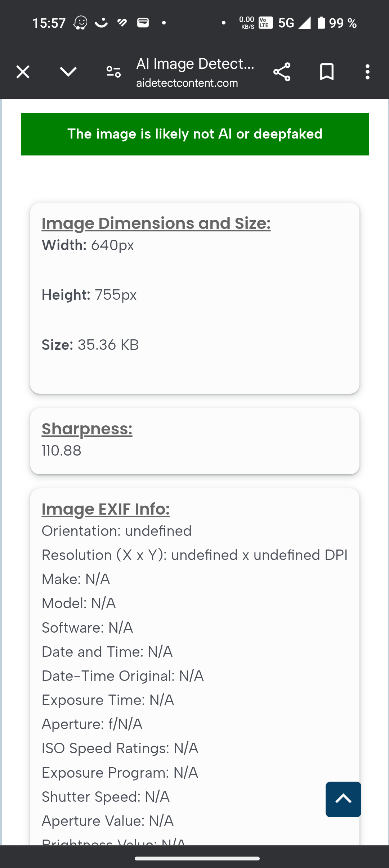Tap the green not-AI result banner
The width and height of the screenshot is (389, 868).
[x=195, y=134]
